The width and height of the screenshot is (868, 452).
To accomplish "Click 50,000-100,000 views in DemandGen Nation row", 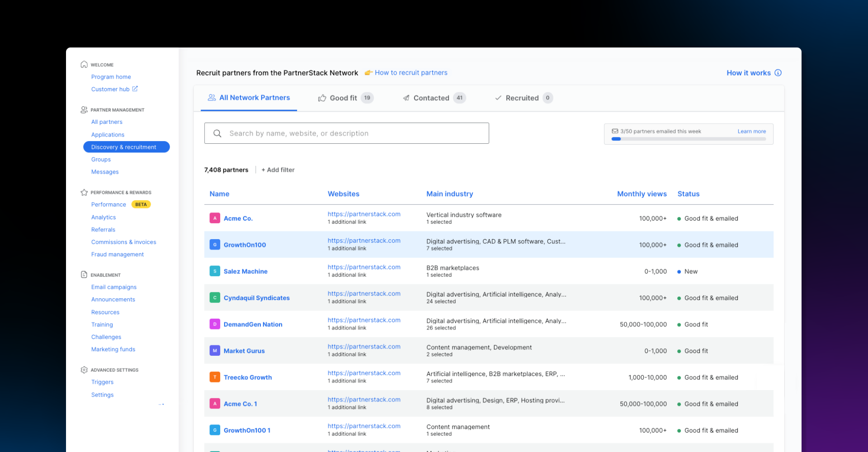I will [643, 325].
